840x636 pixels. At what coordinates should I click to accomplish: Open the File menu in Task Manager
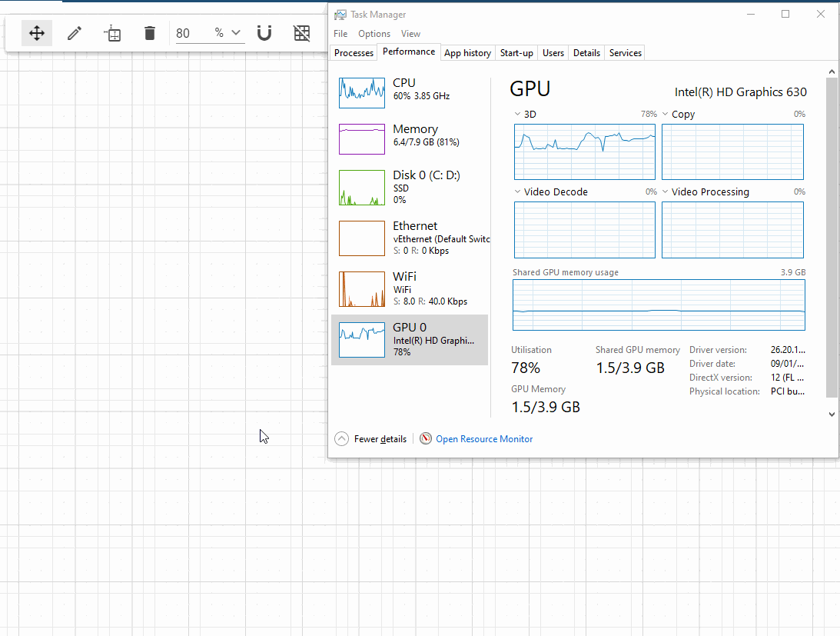click(x=340, y=34)
